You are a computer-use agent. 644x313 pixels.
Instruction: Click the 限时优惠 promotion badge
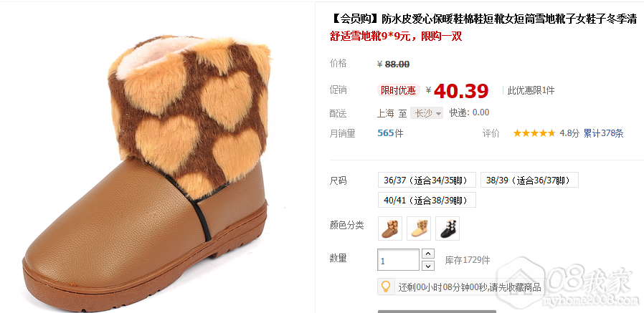pos(398,90)
